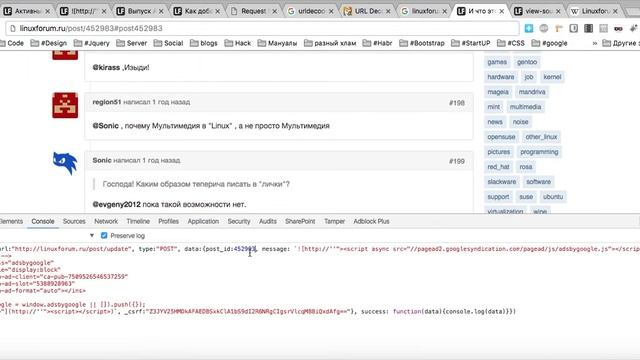Viewport: 640px width, 360px height.
Task: Open the Social bookmarks folder
Action: coord(168,43)
